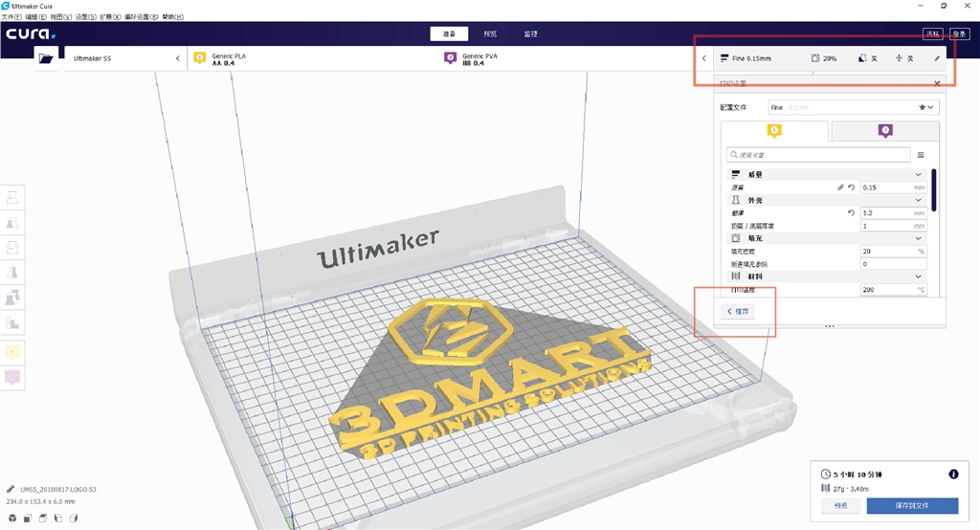
Task: Select extruder 2 purple tab in settings
Action: coord(885,131)
